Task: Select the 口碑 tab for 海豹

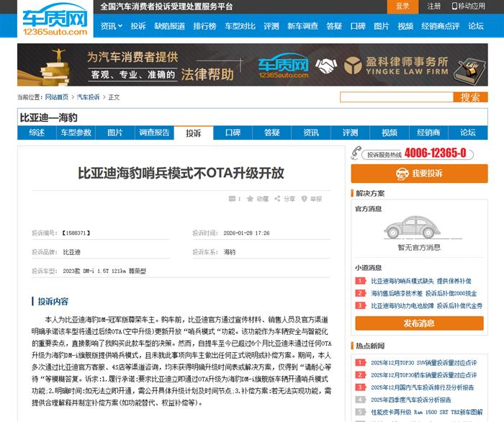Action: coord(233,133)
